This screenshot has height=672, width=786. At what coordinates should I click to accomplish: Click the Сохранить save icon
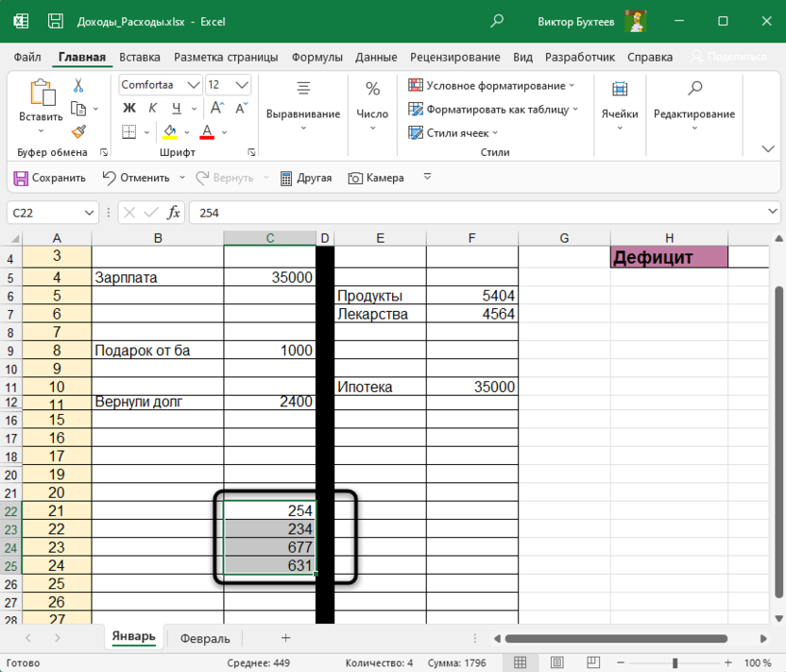[21, 178]
